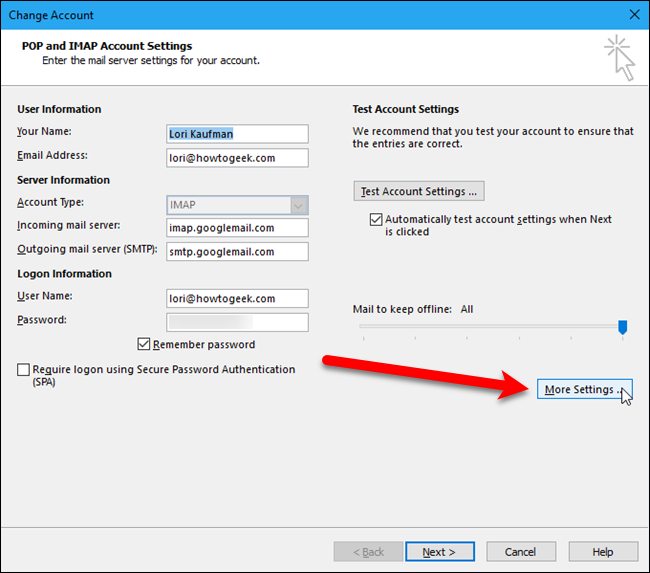Enable Require logon using Secure Password Authentication
The image size is (650, 573).
tap(23, 369)
